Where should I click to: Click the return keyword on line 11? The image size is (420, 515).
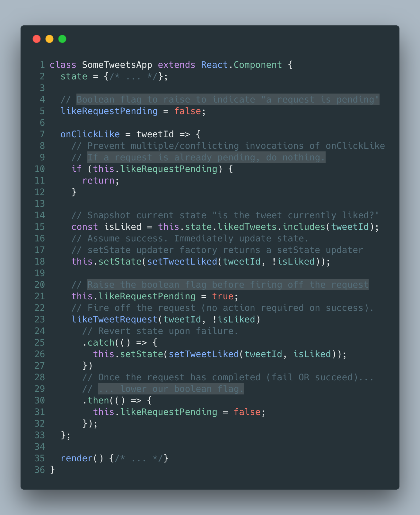pyautogui.click(x=98, y=181)
